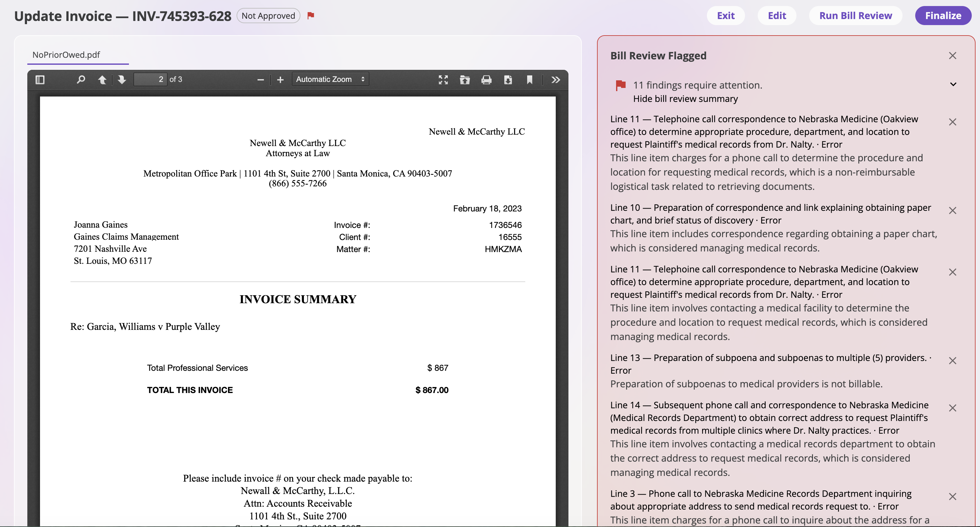Screen dimensions: 980x527
Task: Toggle the PDF viewer sidebar
Action: [40, 79]
